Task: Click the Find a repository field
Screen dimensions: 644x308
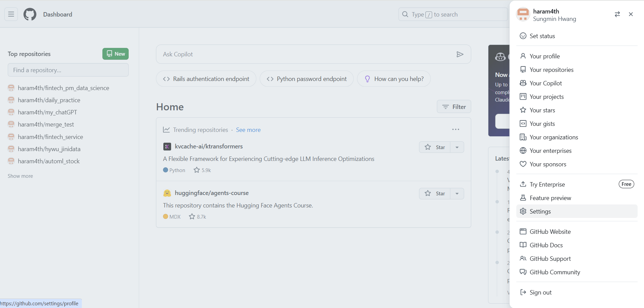Action: pyautogui.click(x=68, y=70)
